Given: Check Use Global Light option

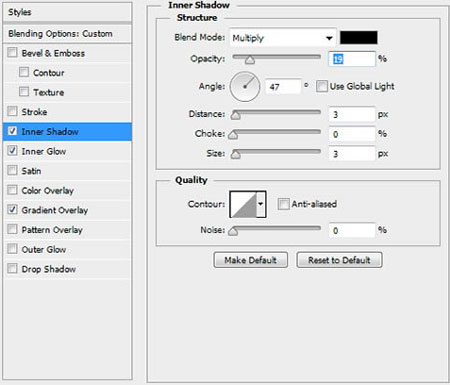Looking at the screenshot, I should click(x=322, y=86).
